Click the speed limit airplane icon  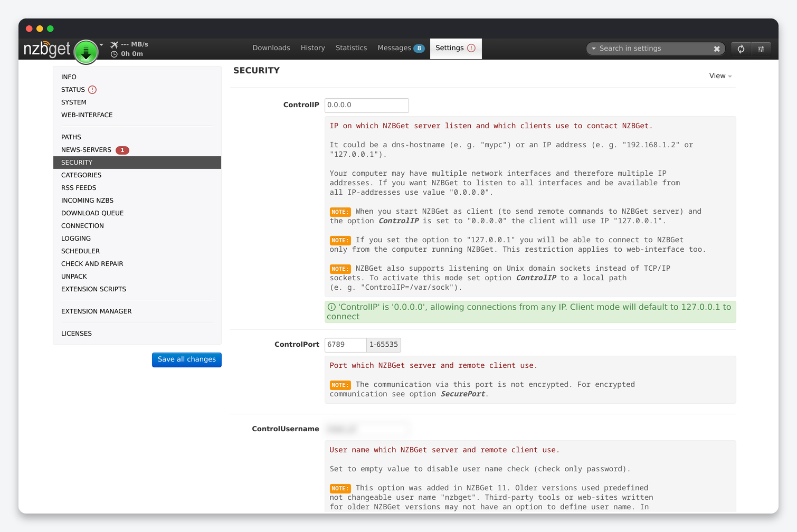pyautogui.click(x=114, y=45)
